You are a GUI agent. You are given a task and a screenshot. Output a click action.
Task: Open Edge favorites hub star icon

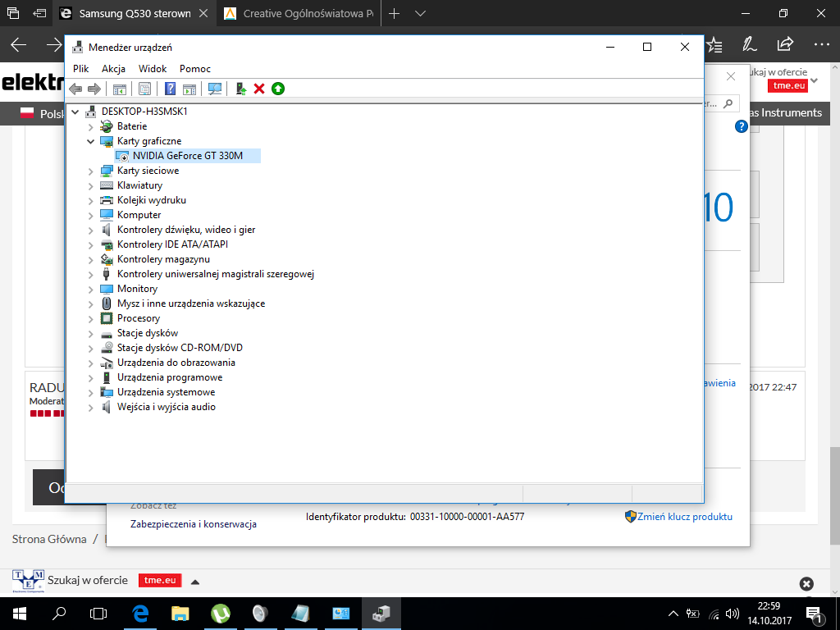coord(714,45)
